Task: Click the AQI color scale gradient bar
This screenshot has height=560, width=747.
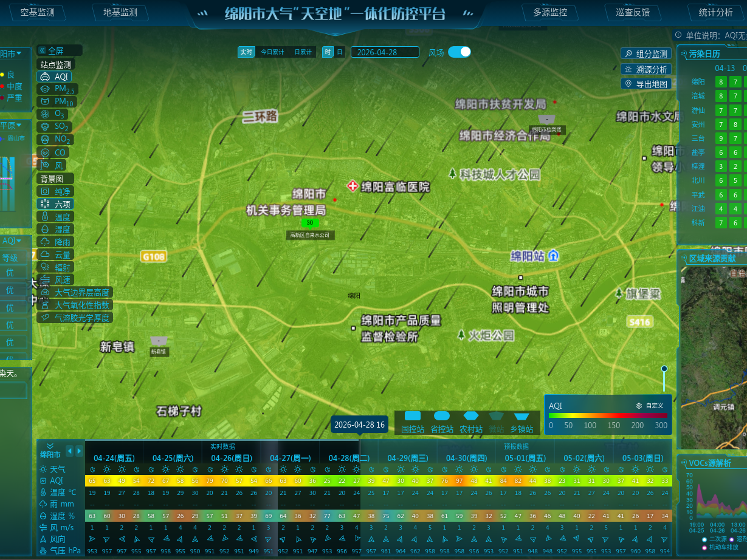Action: tap(607, 416)
